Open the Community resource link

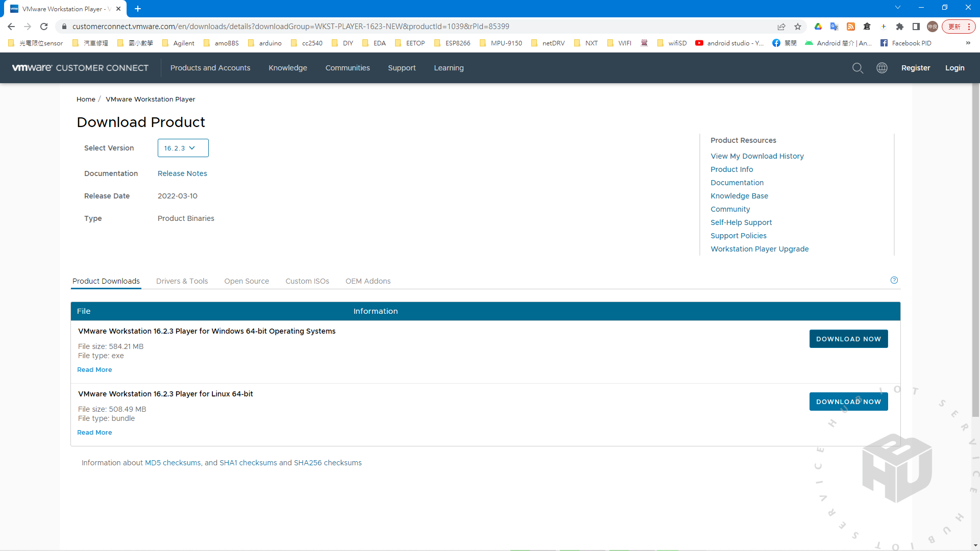pyautogui.click(x=730, y=209)
